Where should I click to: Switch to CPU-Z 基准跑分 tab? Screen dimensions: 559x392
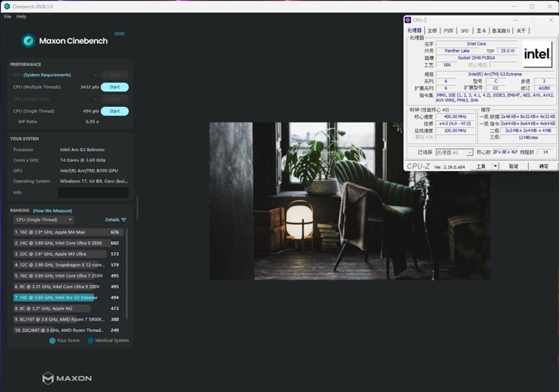(x=501, y=31)
